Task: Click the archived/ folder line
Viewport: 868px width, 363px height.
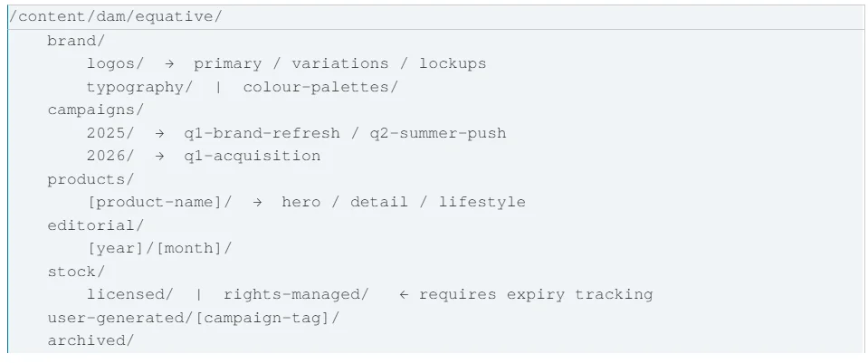Action: point(91,340)
